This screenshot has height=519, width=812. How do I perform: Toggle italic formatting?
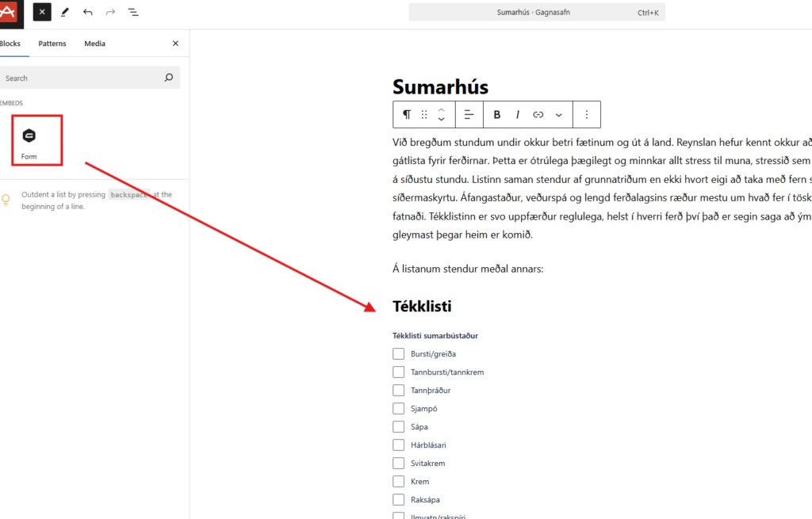pos(518,115)
